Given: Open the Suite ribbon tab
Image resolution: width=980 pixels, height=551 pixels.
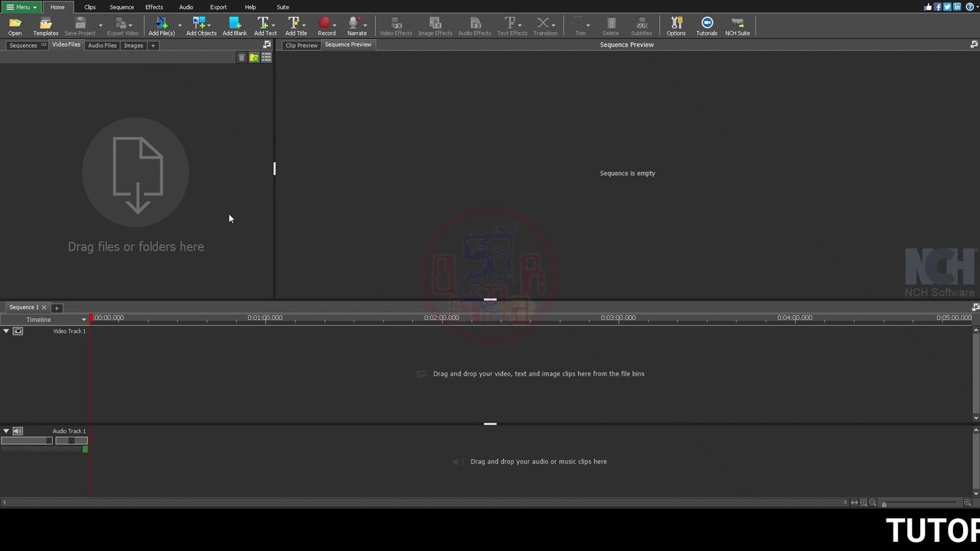Looking at the screenshot, I should [283, 7].
